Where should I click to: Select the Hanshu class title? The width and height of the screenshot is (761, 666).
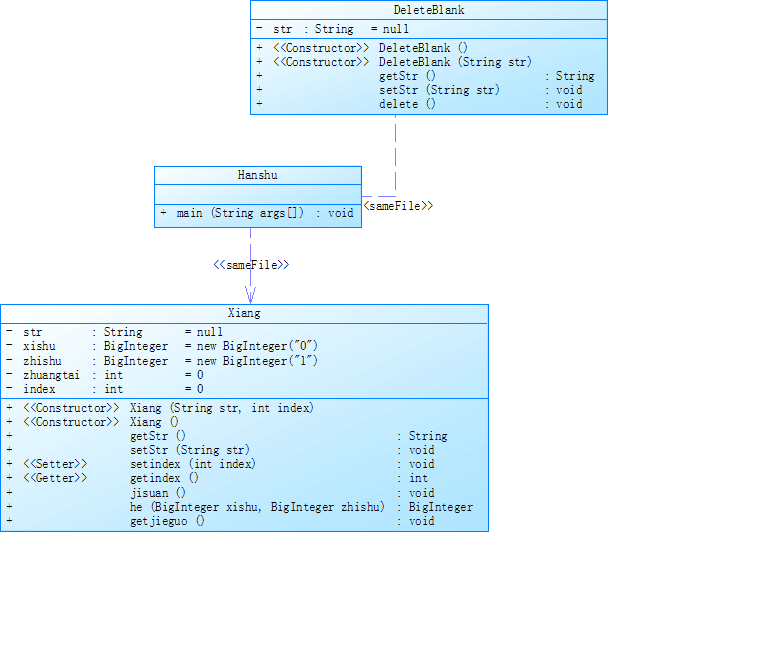click(257, 175)
